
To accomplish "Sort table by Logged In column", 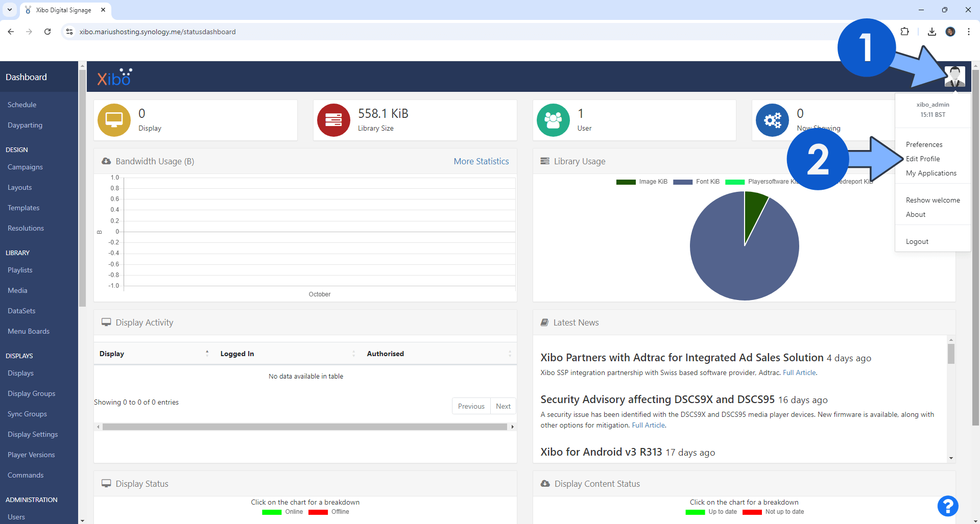I will point(288,354).
